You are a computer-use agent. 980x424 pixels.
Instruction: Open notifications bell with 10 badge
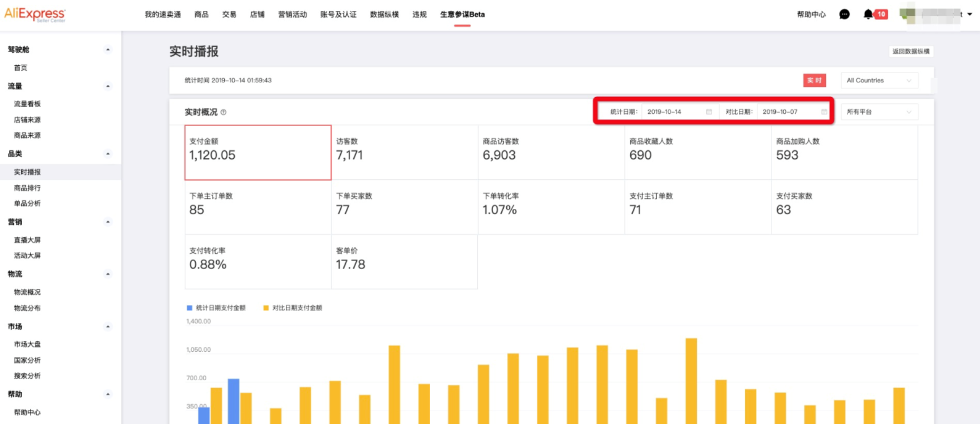click(869, 14)
